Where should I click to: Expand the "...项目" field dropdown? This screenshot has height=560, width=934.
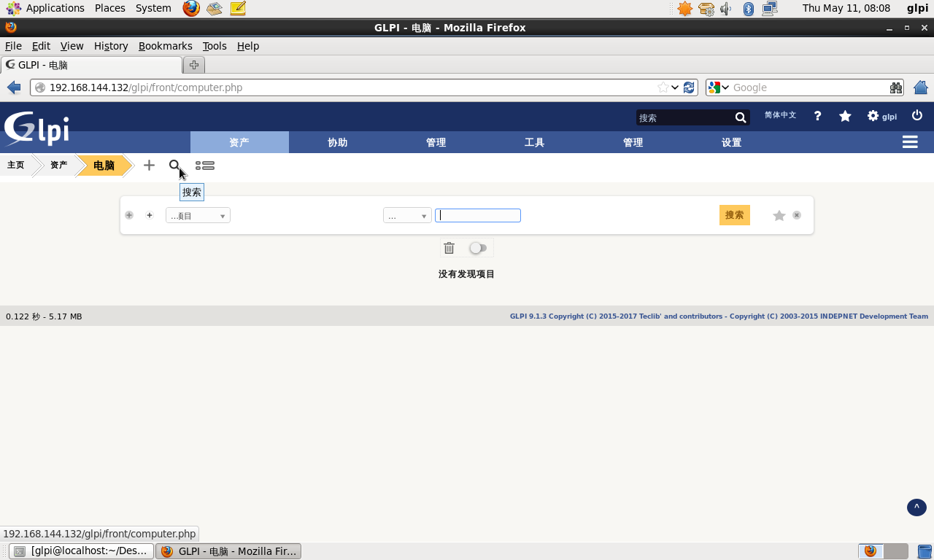(198, 216)
